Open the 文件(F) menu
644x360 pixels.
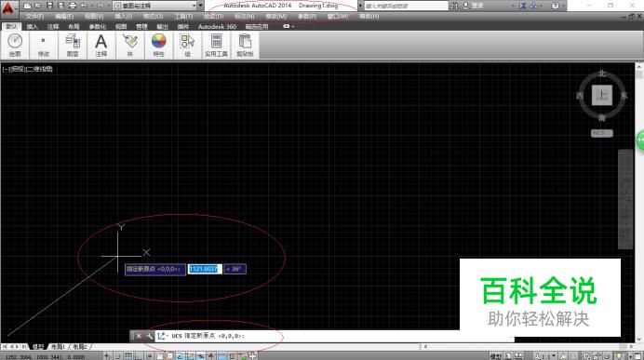coord(34,17)
